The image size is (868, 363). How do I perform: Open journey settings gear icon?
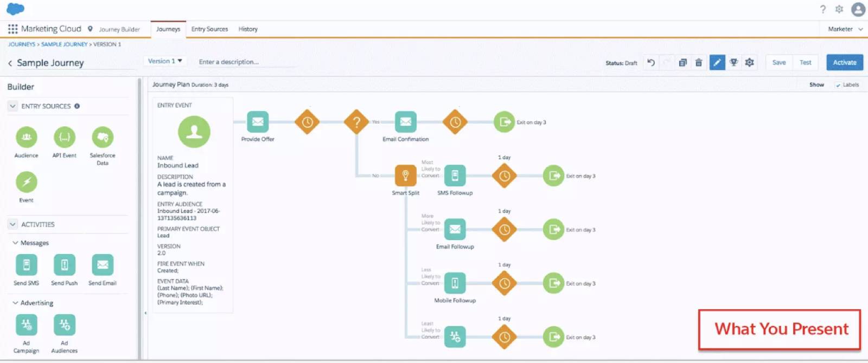tap(750, 62)
